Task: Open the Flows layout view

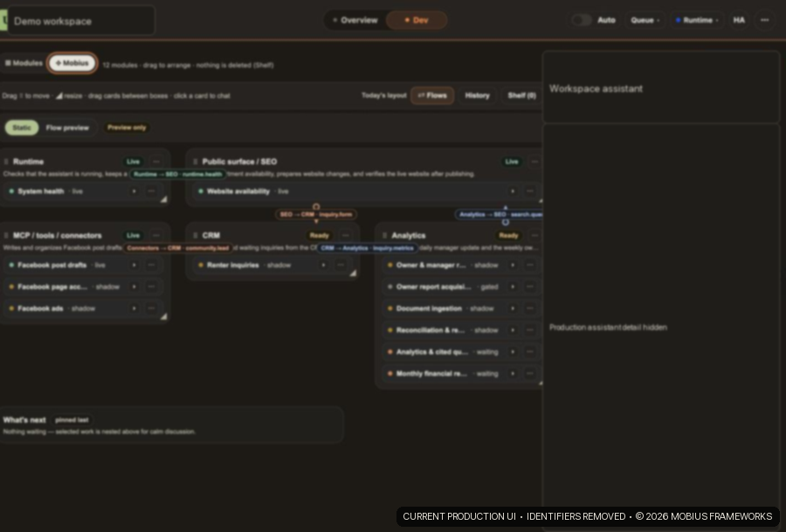Action: click(x=432, y=95)
